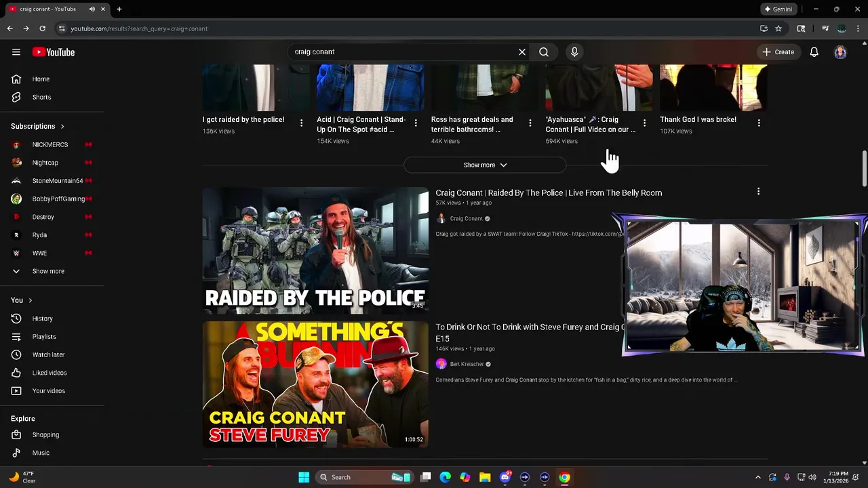Open the YouTube hamburger guide menu

pyautogui.click(x=16, y=52)
